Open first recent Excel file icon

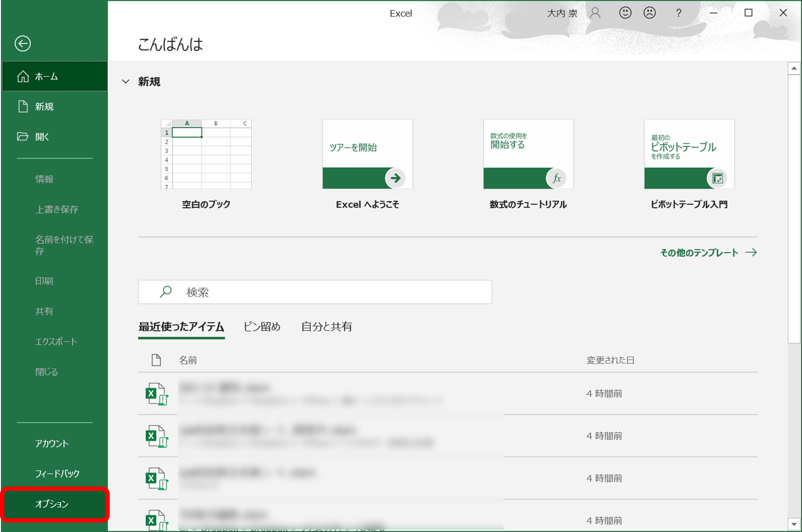pyautogui.click(x=157, y=393)
